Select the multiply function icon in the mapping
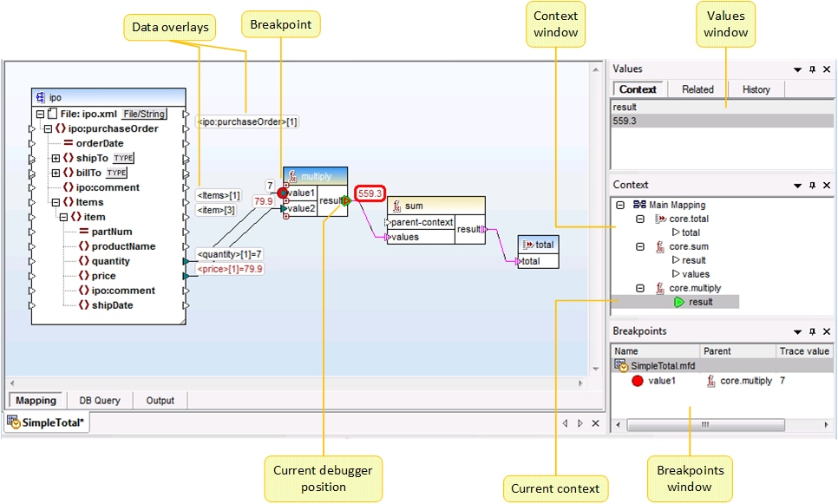Viewport: 838px width, 504px height. (293, 176)
